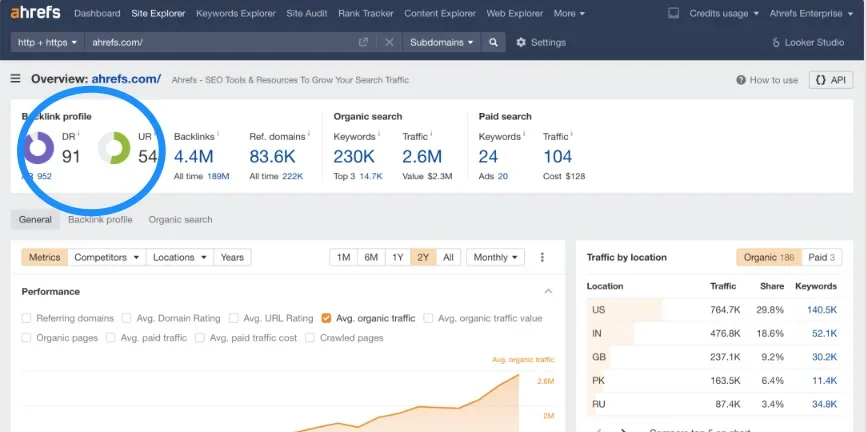Enable Organic pages checkbox

click(x=27, y=338)
